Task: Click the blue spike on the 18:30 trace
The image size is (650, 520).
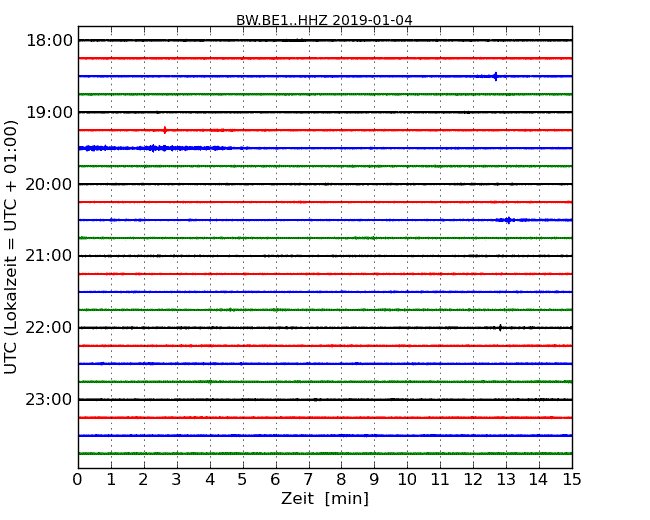Action: 495,76
